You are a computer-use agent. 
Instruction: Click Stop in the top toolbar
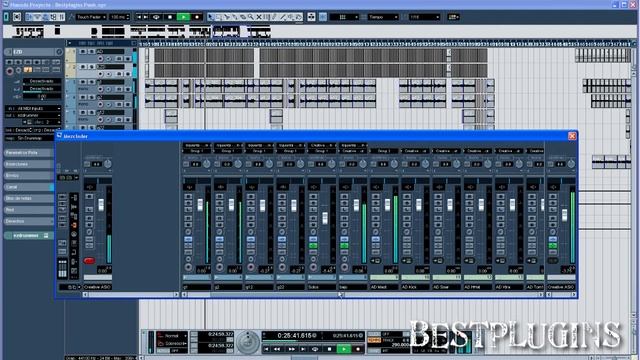(x=170, y=17)
